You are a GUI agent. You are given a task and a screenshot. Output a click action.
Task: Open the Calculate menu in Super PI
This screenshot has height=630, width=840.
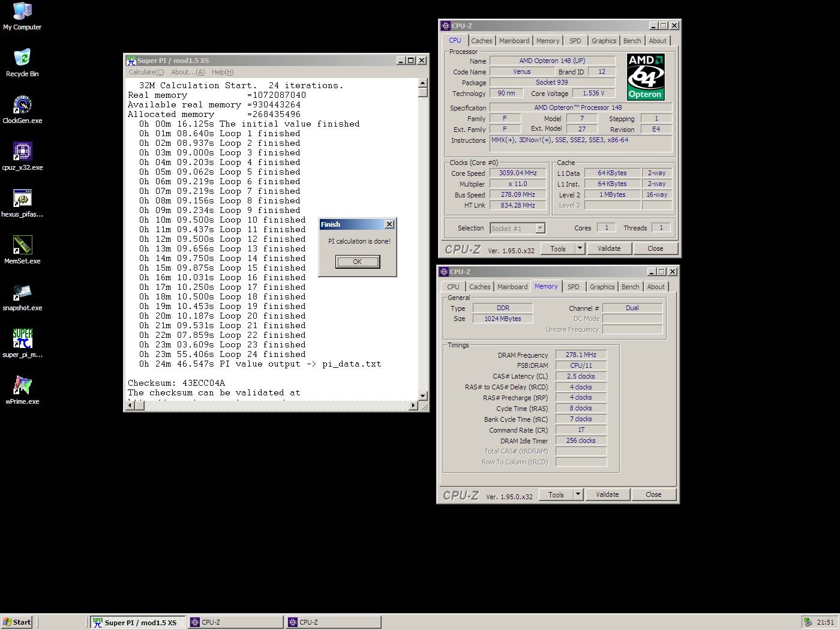pyautogui.click(x=146, y=72)
